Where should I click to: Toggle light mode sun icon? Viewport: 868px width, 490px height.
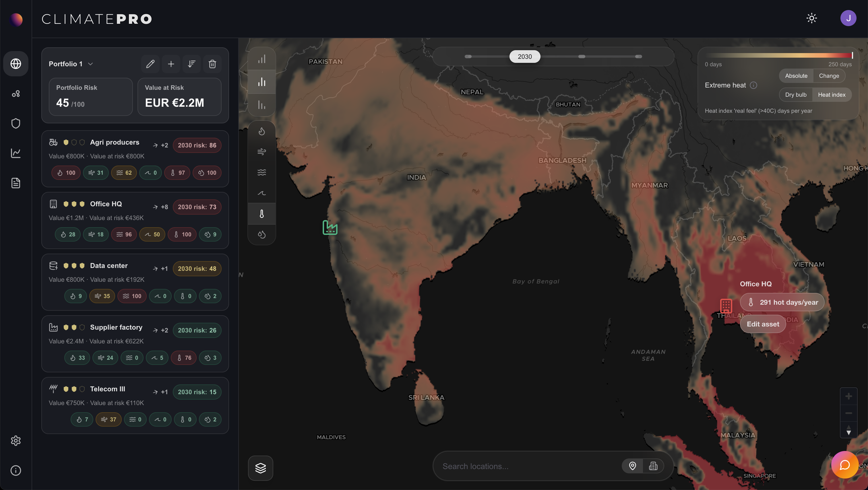[811, 18]
